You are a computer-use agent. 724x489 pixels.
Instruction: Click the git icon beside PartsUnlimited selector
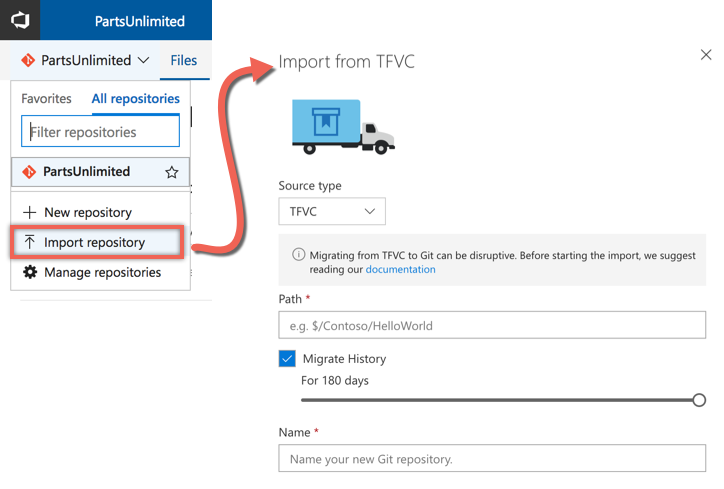(x=28, y=60)
